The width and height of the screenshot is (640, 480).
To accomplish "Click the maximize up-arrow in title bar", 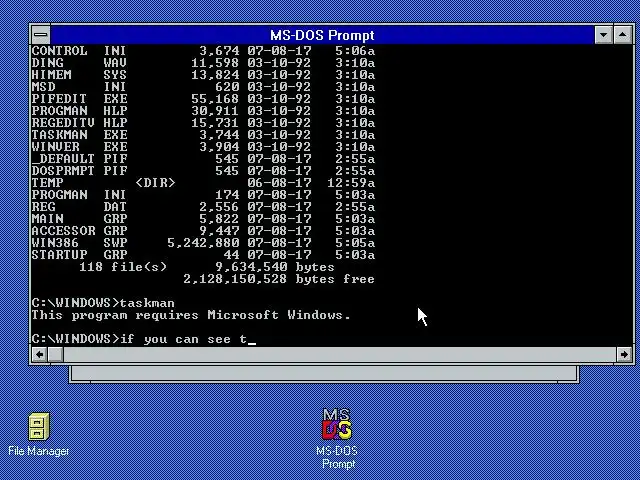I will tap(622, 35).
